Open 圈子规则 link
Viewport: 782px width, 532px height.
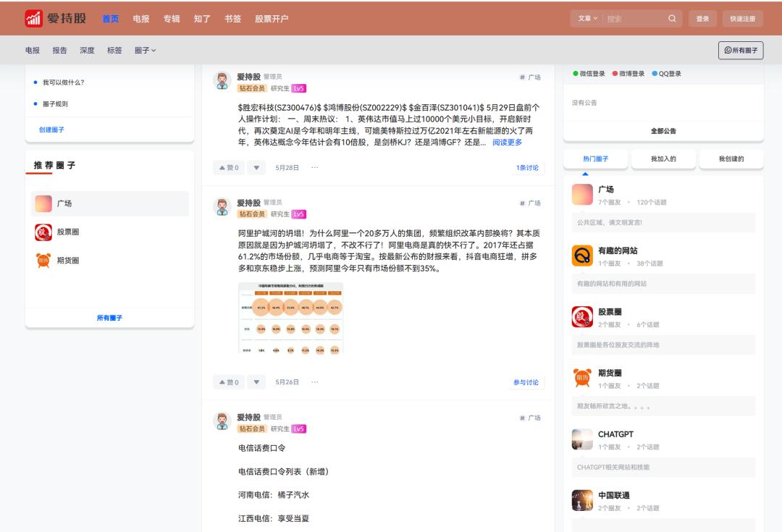click(55, 104)
